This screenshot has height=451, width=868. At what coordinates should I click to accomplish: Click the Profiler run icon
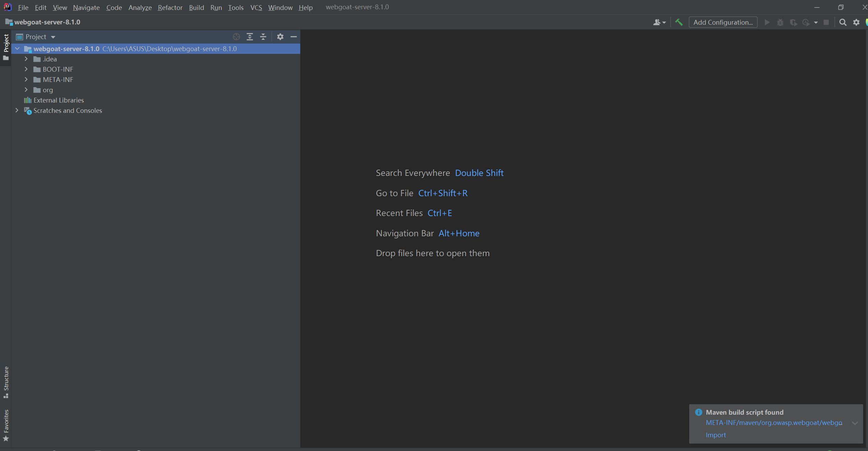click(x=806, y=22)
